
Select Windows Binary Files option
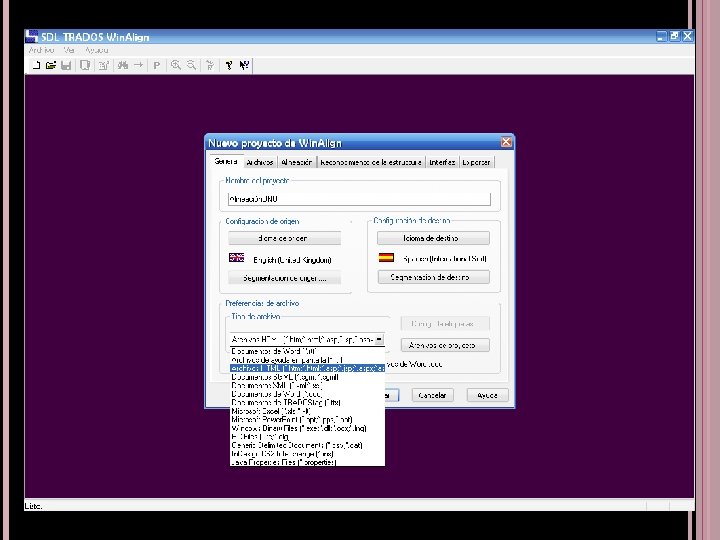coord(307,428)
